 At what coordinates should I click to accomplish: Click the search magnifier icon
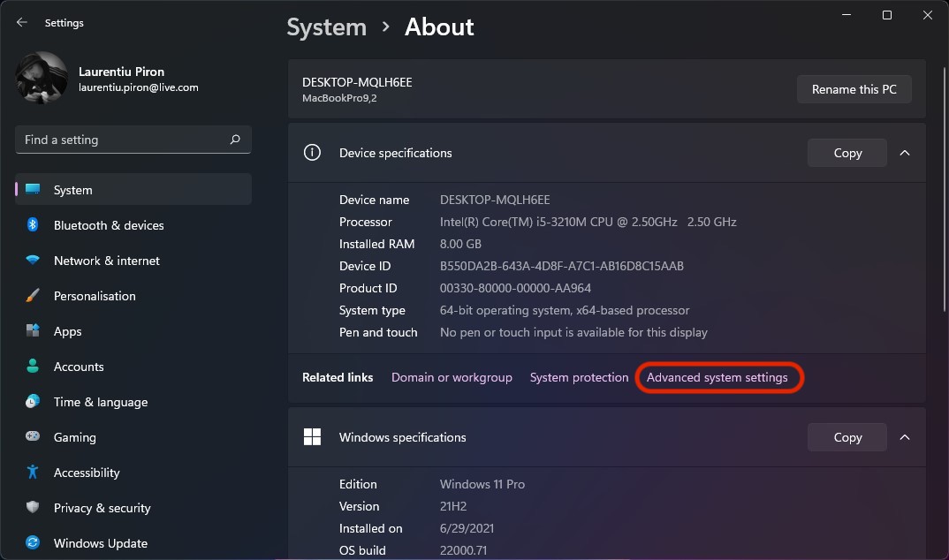235,140
